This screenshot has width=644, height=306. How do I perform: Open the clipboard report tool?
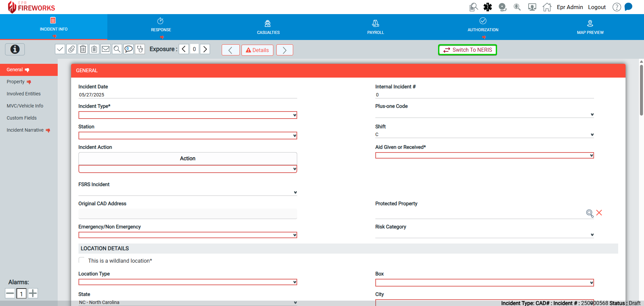(94, 49)
